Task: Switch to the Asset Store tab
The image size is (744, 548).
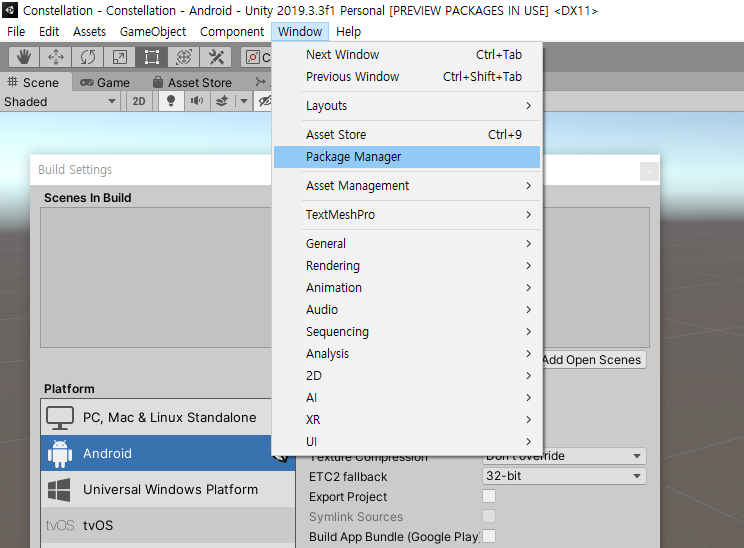Action: (192, 83)
